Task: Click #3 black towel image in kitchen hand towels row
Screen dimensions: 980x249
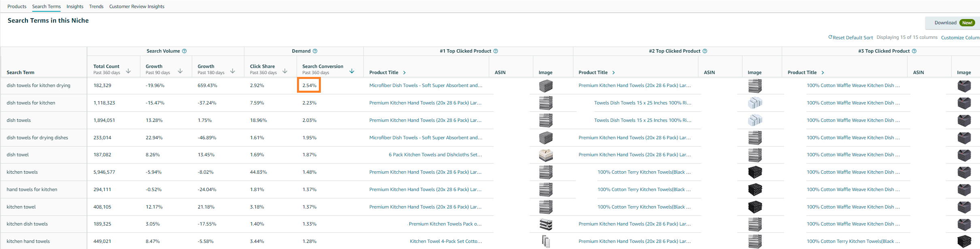Action: pyautogui.click(x=964, y=241)
